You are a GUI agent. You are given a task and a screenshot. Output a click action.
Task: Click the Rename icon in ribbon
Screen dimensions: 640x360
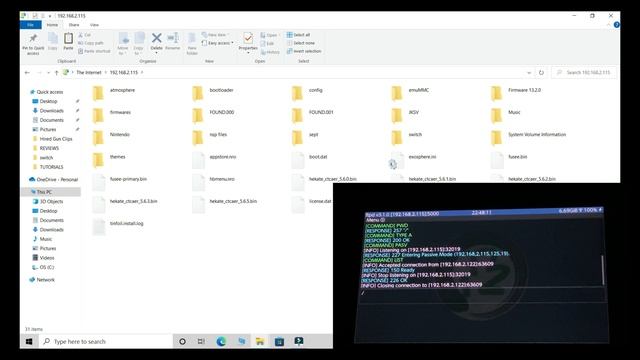173,38
